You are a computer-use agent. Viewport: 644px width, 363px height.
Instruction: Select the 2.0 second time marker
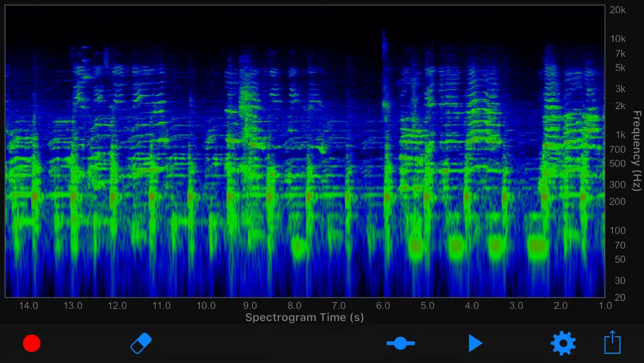click(561, 306)
